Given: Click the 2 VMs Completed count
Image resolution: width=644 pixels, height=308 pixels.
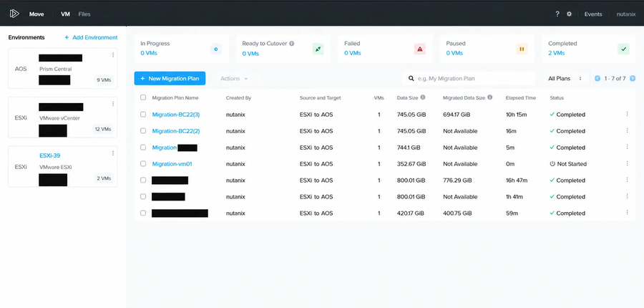Looking at the screenshot, I should [556, 53].
